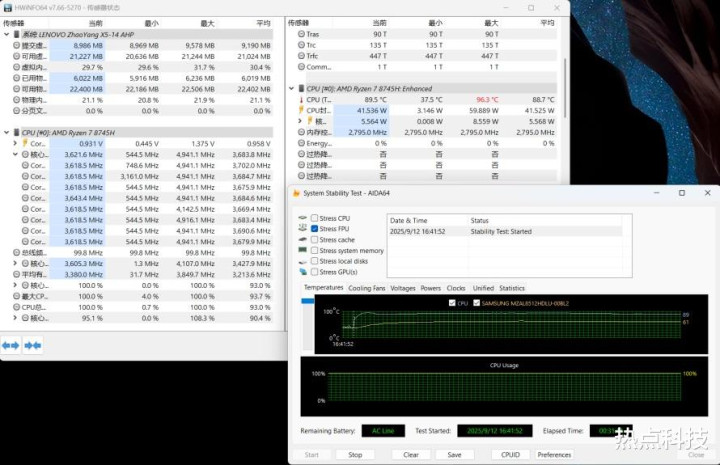Image resolution: width=720 pixels, height=465 pixels.
Task: Enable the Stress CPU checkbox
Action: pos(315,218)
